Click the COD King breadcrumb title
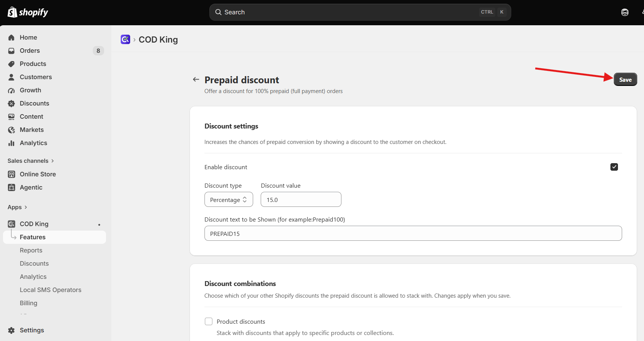The height and width of the screenshot is (341, 644). click(158, 40)
